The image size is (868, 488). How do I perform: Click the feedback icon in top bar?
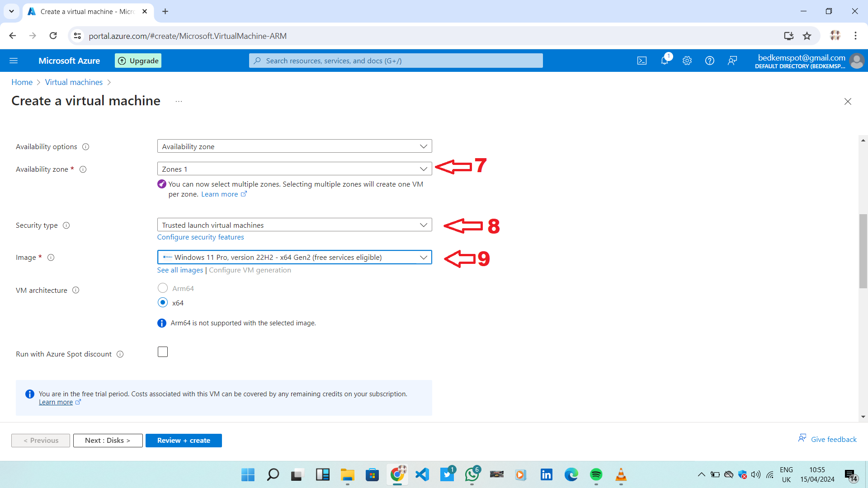coord(732,61)
